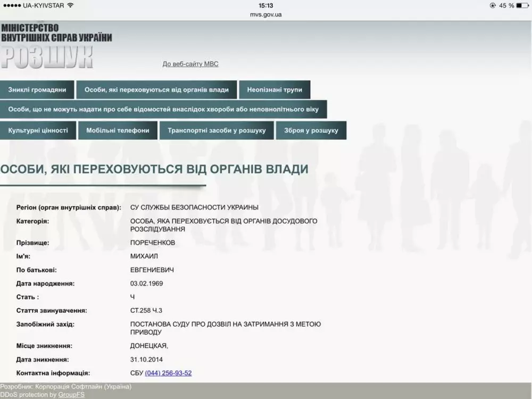
Task: Tap the battery icon in status bar
Action: [x=522, y=5]
